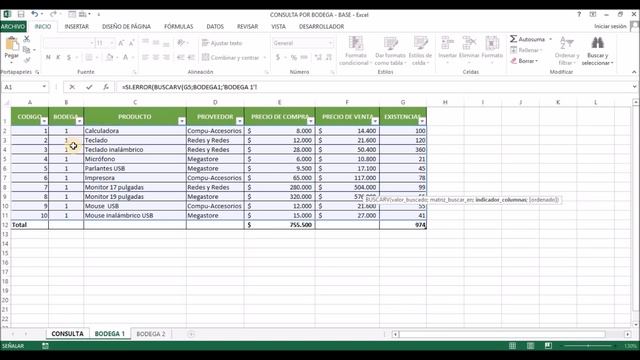640x360 pixels.
Task: Click the Cut scissors icon
Action: click(x=27, y=39)
